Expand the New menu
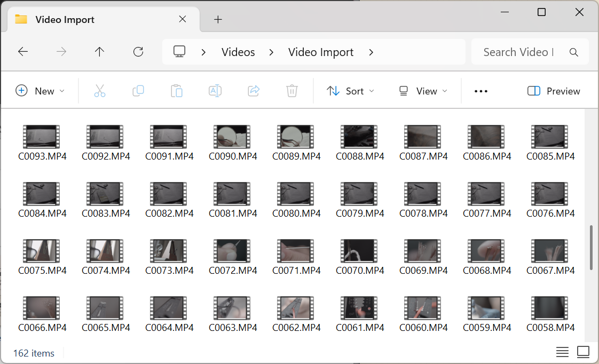Viewport: 599px width, 364px height. click(40, 91)
